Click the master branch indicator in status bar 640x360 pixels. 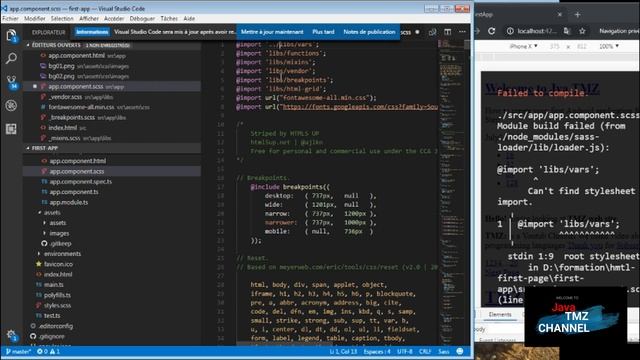point(18,351)
